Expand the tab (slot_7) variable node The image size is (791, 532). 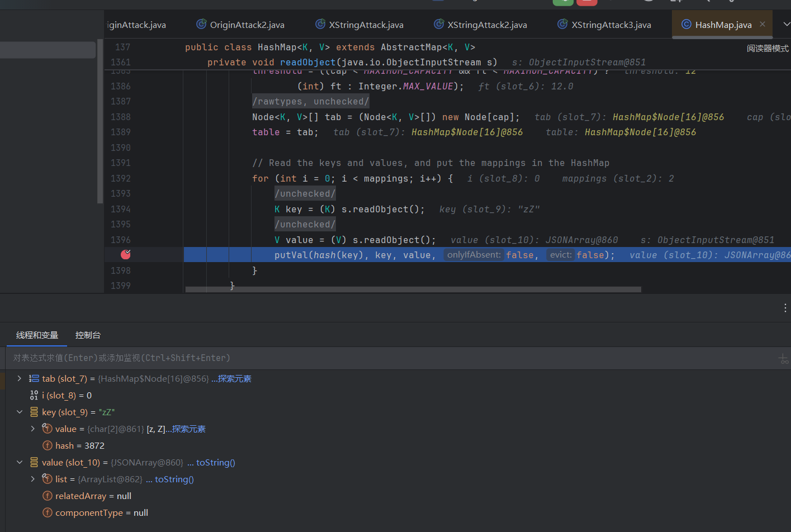click(x=20, y=379)
